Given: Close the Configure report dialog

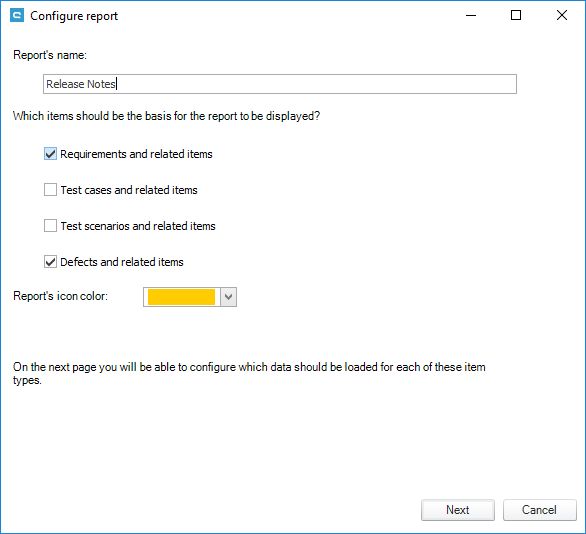Looking at the screenshot, I should tap(562, 16).
